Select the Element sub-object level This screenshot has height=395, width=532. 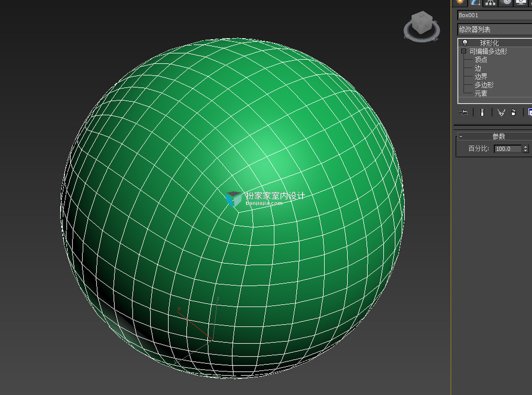(481, 94)
